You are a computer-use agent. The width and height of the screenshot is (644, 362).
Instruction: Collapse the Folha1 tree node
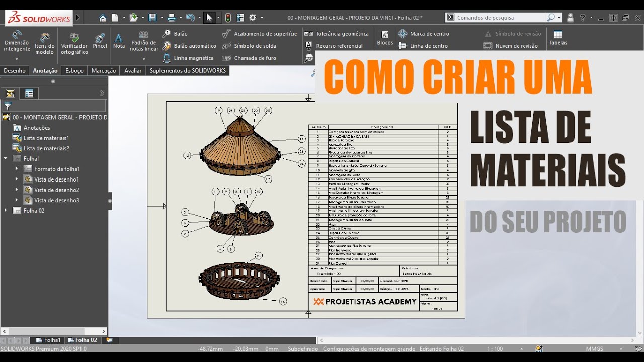(x=6, y=158)
